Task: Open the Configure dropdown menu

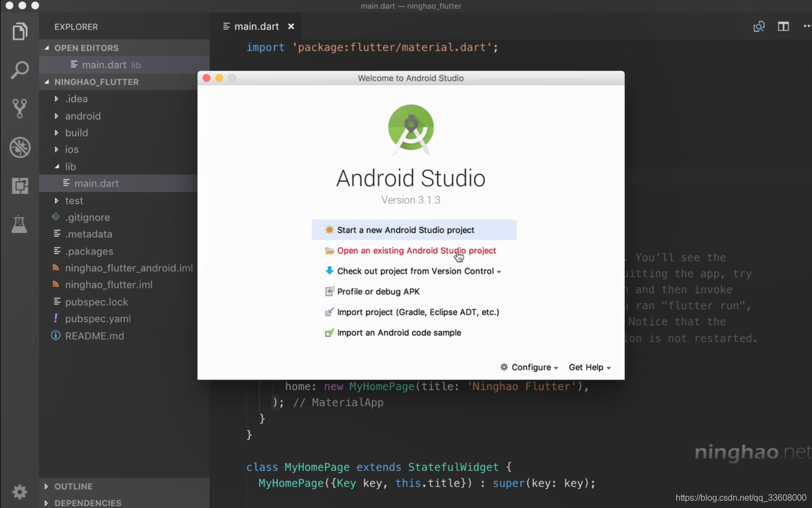Action: [x=529, y=367]
